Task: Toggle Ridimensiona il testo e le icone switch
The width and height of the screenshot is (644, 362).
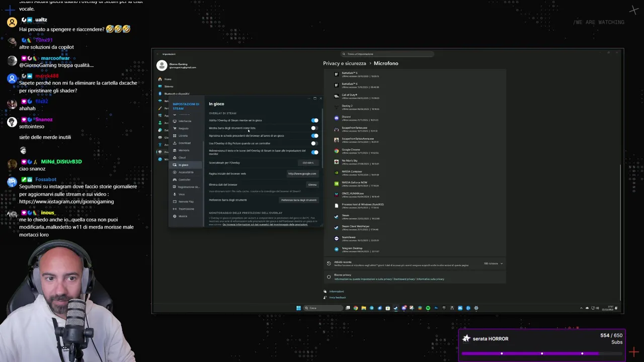Action: tap(314, 152)
